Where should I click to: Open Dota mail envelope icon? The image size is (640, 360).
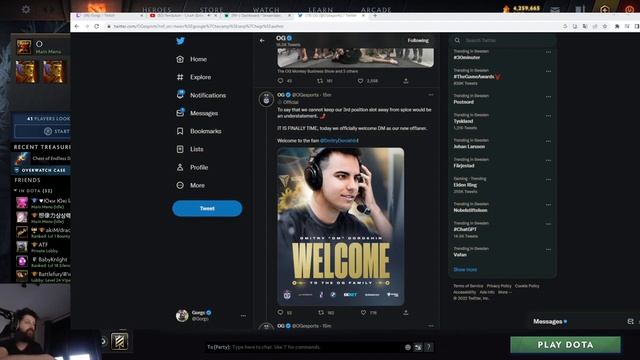555,9
